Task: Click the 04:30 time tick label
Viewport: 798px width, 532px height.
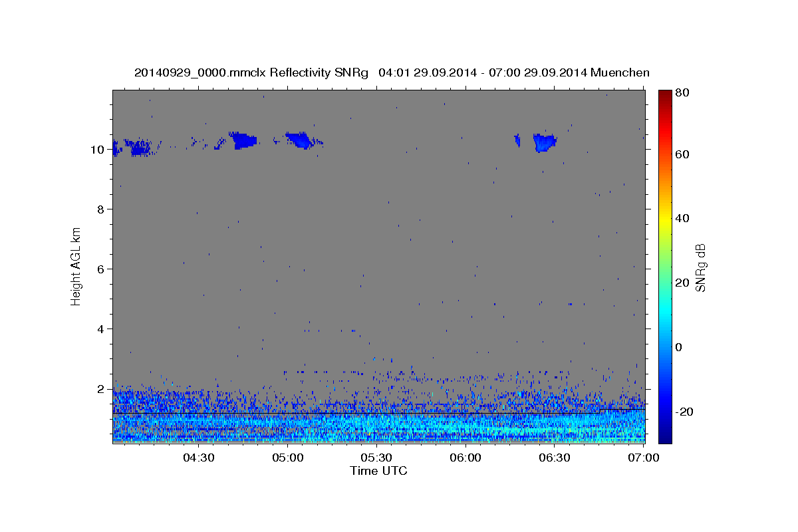Action: [198, 458]
